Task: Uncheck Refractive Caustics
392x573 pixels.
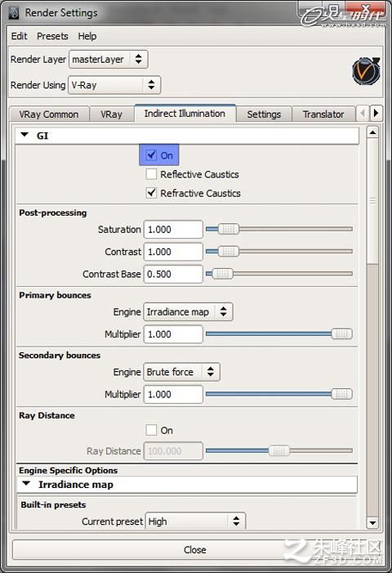Action: tap(151, 193)
